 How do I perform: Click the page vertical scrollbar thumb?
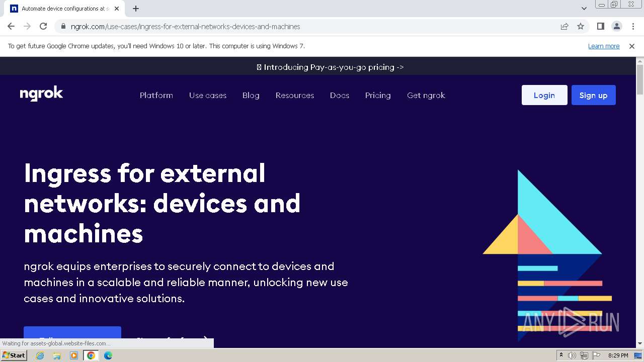(x=640, y=79)
